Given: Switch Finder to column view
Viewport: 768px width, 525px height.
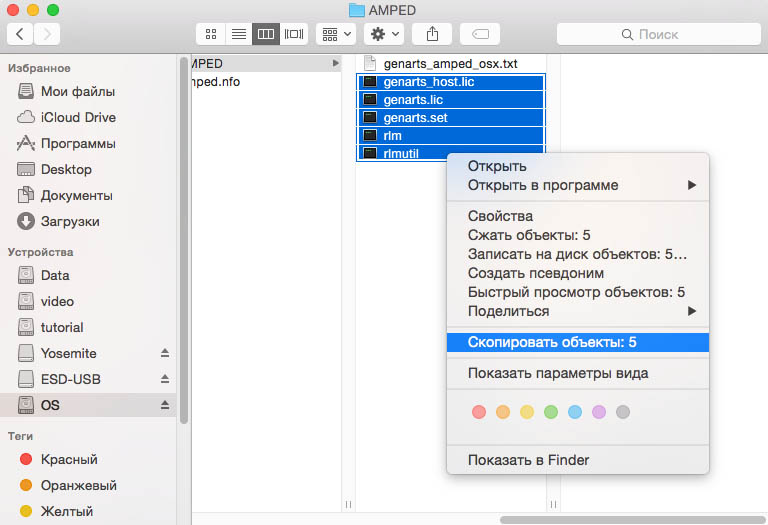Looking at the screenshot, I should [266, 34].
